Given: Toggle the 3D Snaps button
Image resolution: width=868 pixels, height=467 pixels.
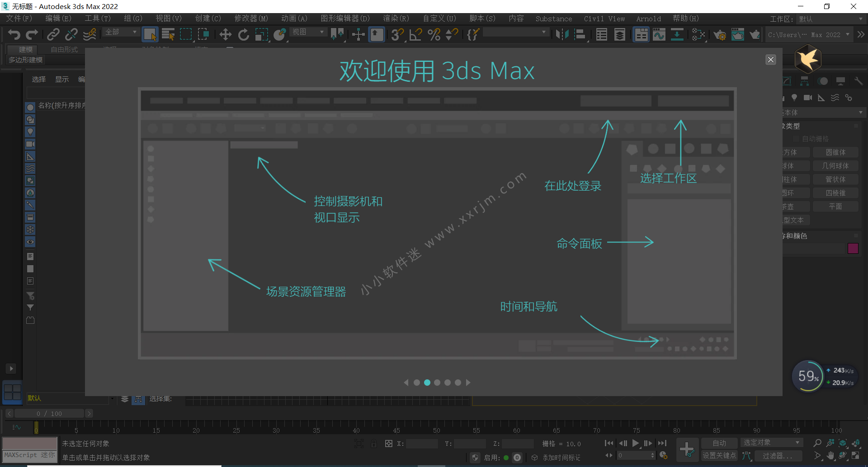Looking at the screenshot, I should click(x=397, y=34).
